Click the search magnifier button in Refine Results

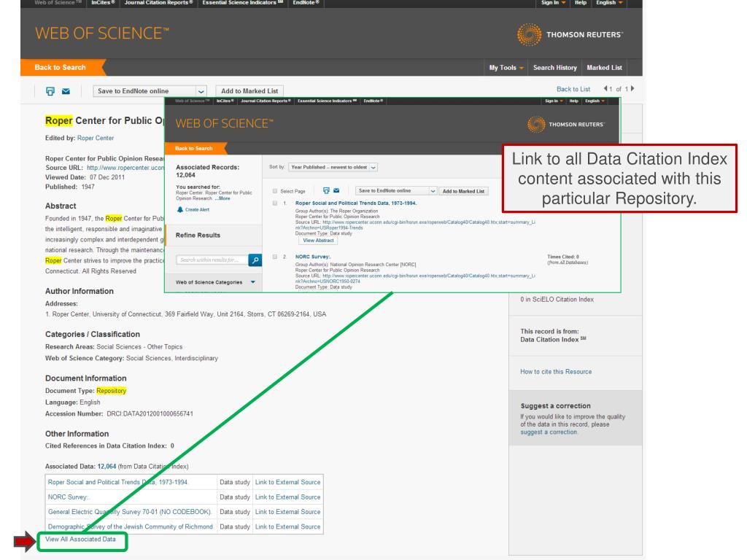(255, 260)
